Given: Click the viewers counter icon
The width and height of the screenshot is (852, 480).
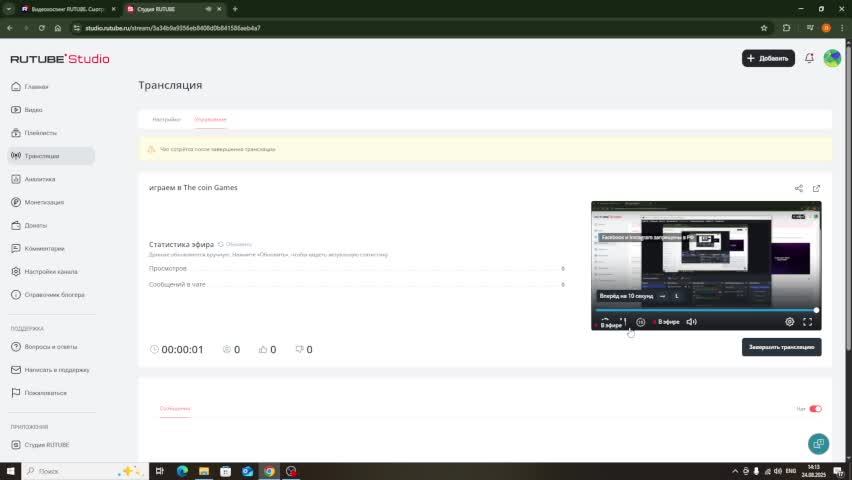Looking at the screenshot, I should tap(227, 350).
